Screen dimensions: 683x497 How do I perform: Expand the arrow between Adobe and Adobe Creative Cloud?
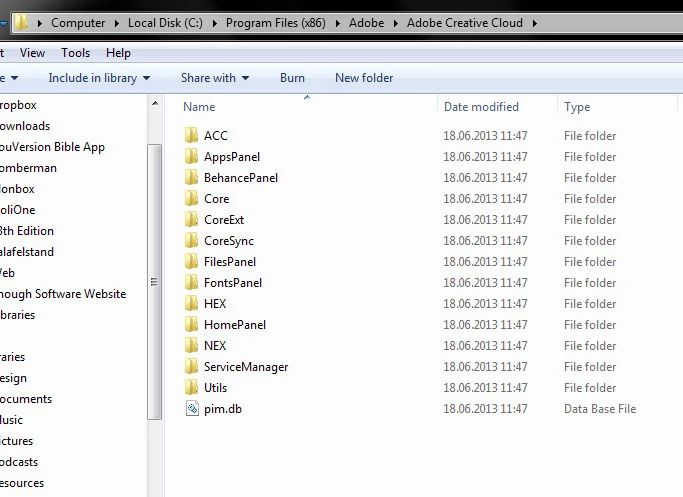click(396, 23)
